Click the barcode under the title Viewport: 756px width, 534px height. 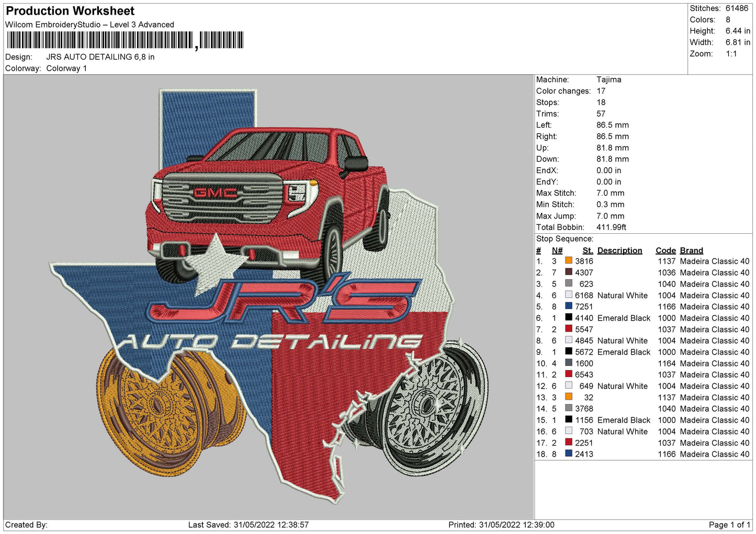click(x=125, y=40)
